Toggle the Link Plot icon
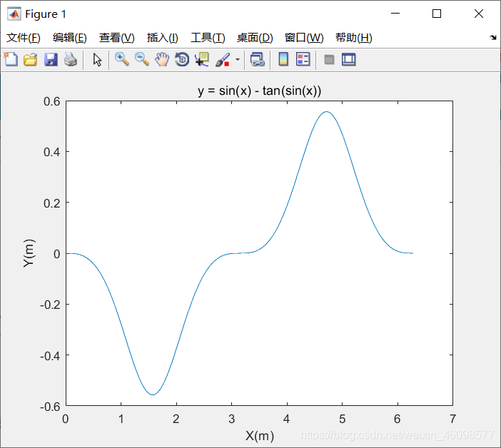The width and height of the screenshot is (501, 448). point(258,60)
